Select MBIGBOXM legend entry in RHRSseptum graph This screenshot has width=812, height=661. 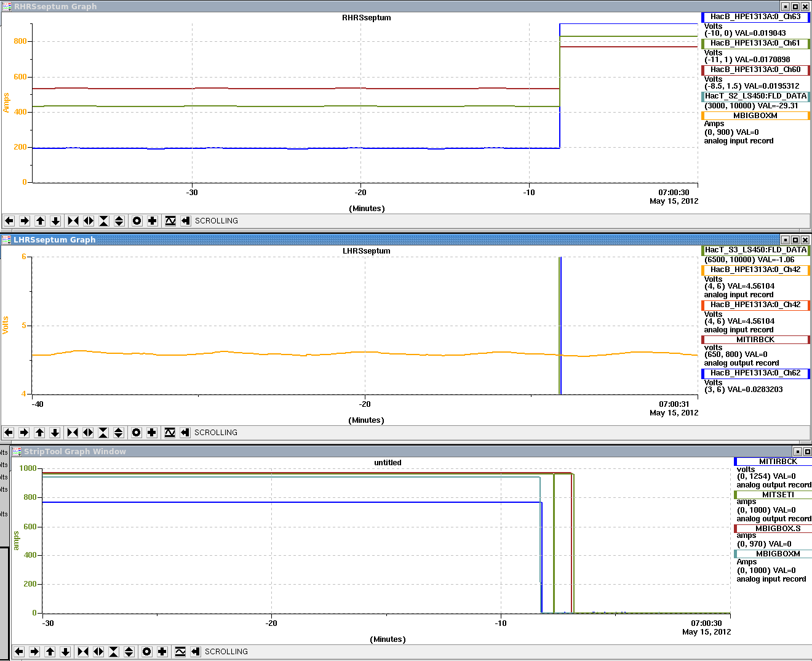coord(755,116)
